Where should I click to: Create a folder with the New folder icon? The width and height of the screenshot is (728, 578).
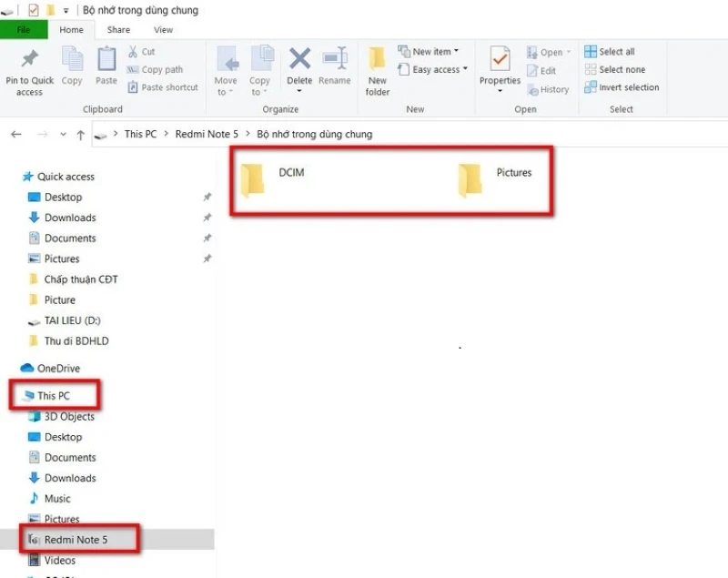378,62
